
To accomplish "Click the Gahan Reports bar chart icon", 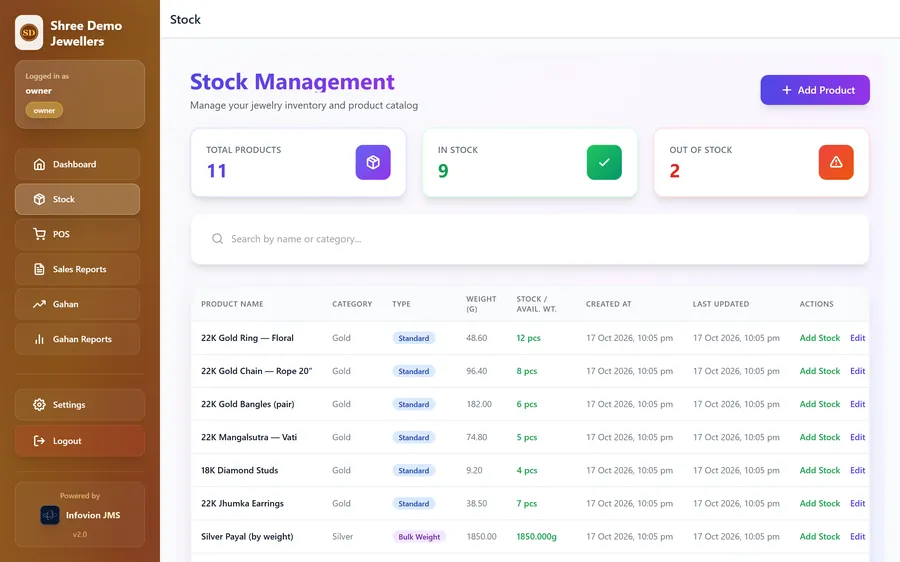I will (x=39, y=339).
